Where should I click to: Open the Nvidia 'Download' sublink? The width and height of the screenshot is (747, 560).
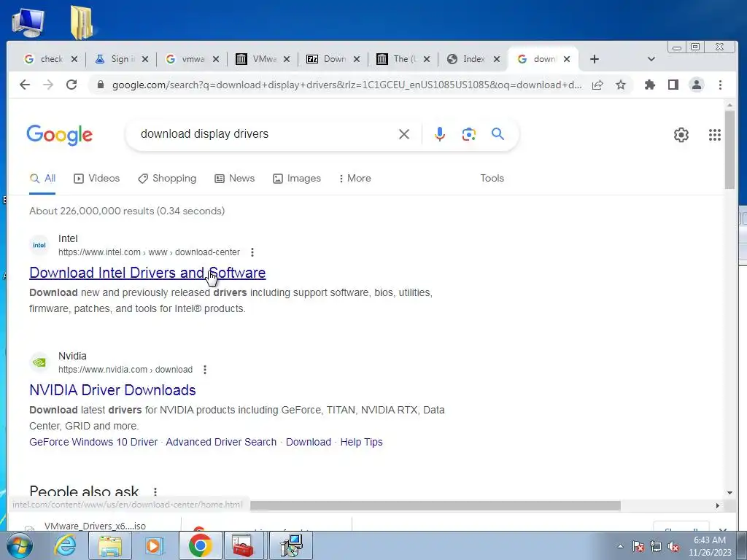(309, 442)
